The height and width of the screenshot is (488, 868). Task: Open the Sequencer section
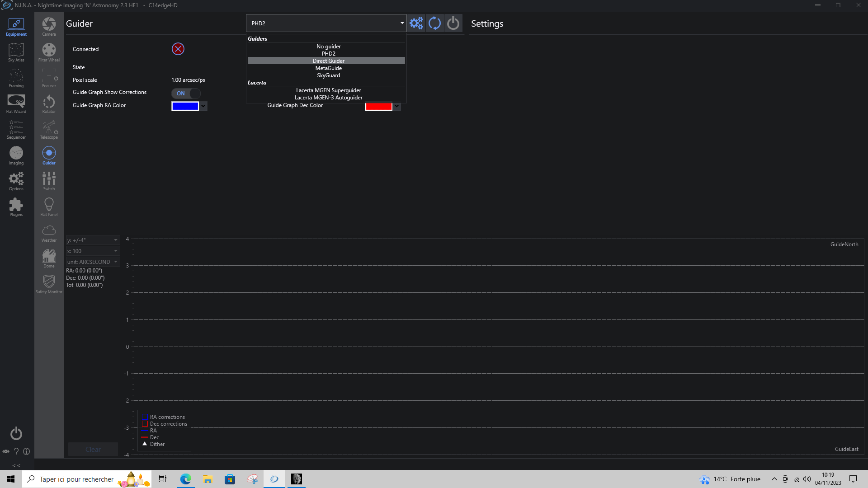click(16, 130)
